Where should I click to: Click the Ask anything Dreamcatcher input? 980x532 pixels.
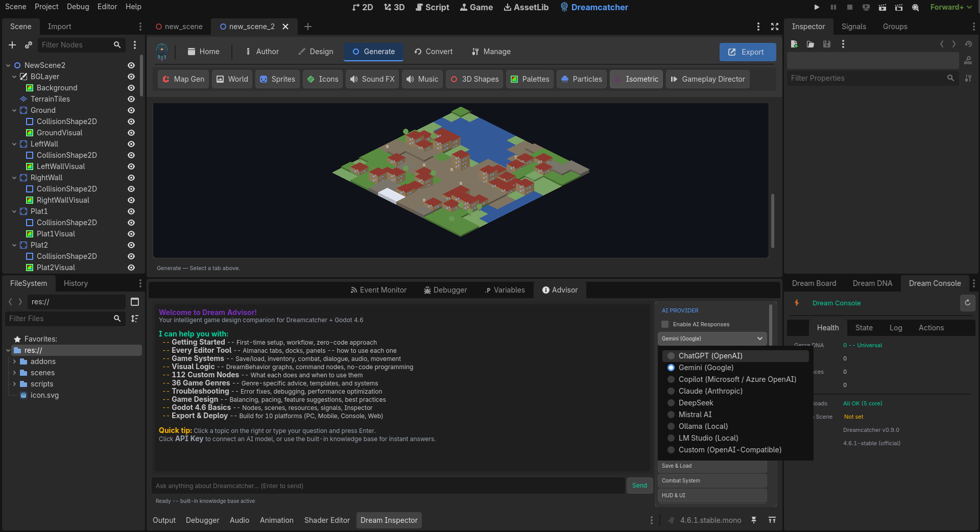(x=388, y=486)
